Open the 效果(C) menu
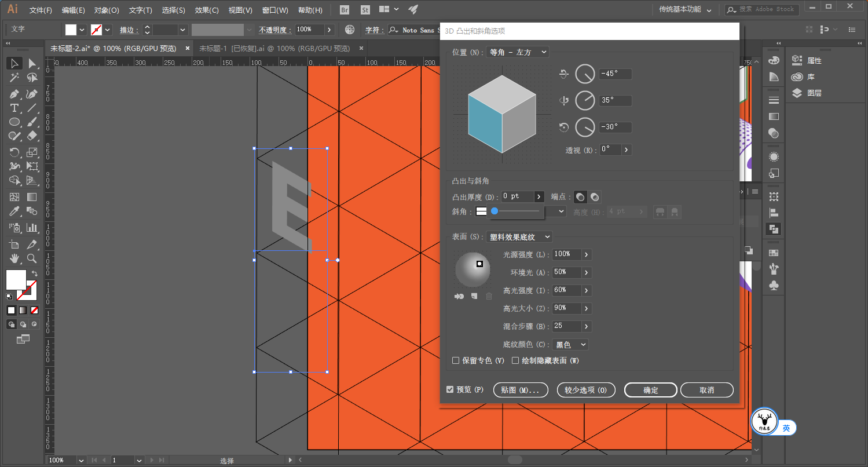868x467 pixels. point(207,10)
